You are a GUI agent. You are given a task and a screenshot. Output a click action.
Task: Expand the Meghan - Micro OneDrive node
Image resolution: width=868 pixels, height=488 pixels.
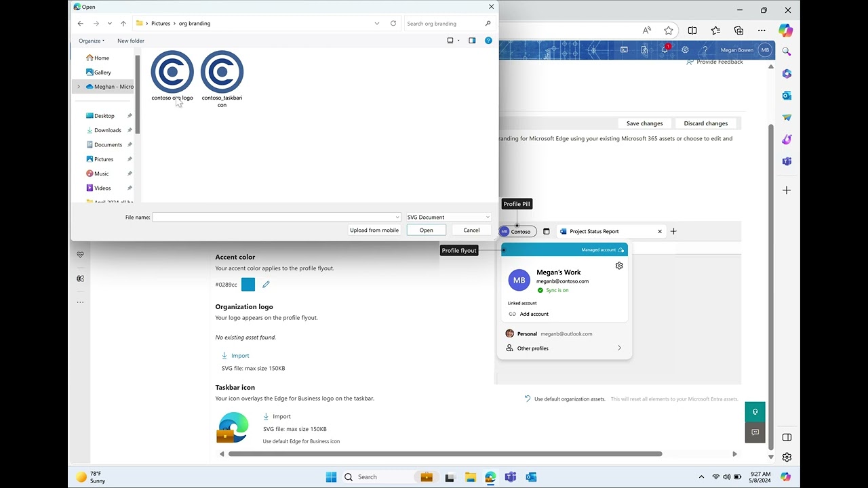coord(79,87)
